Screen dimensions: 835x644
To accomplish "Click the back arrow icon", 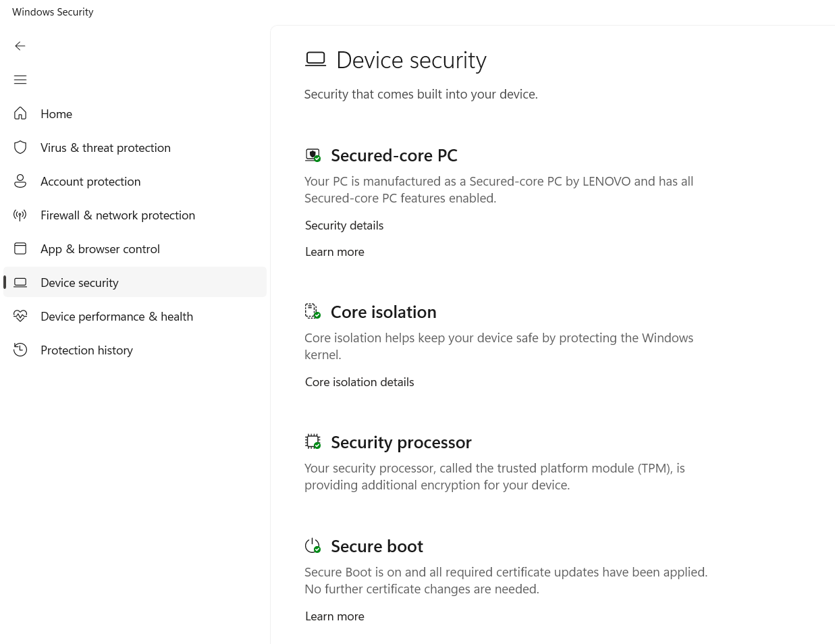I will [20, 46].
